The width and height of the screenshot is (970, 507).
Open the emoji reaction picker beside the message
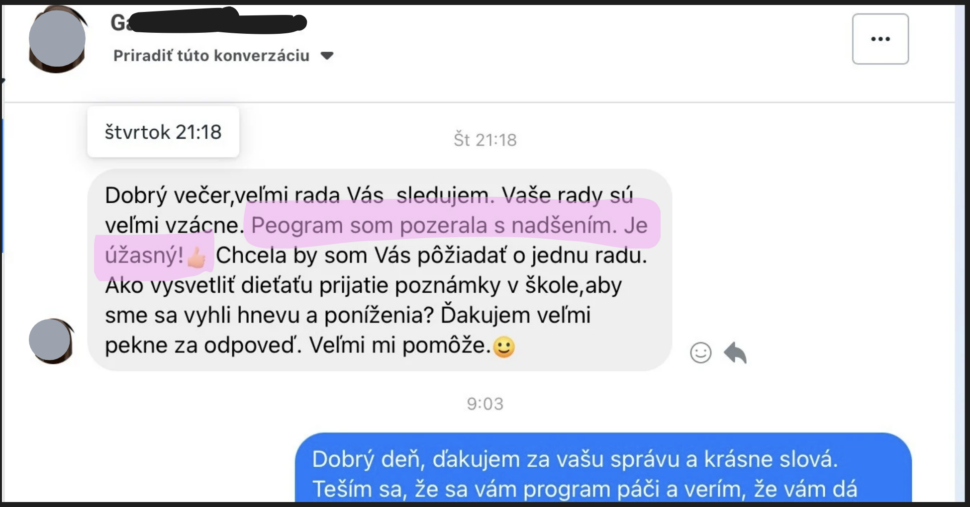700,352
